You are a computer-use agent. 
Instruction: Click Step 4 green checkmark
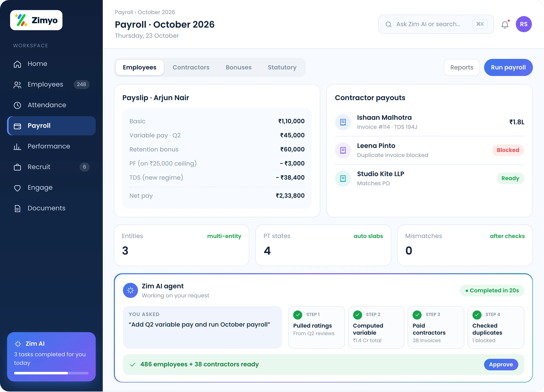click(x=477, y=315)
